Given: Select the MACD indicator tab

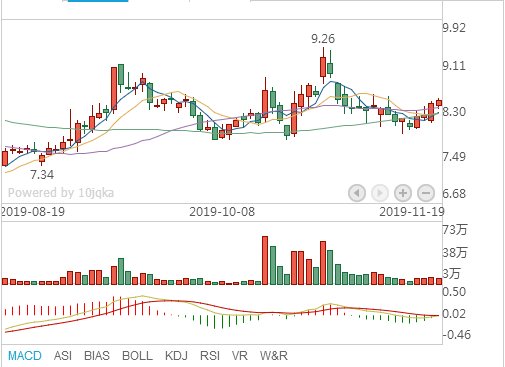Looking at the screenshot, I should pos(25,355).
